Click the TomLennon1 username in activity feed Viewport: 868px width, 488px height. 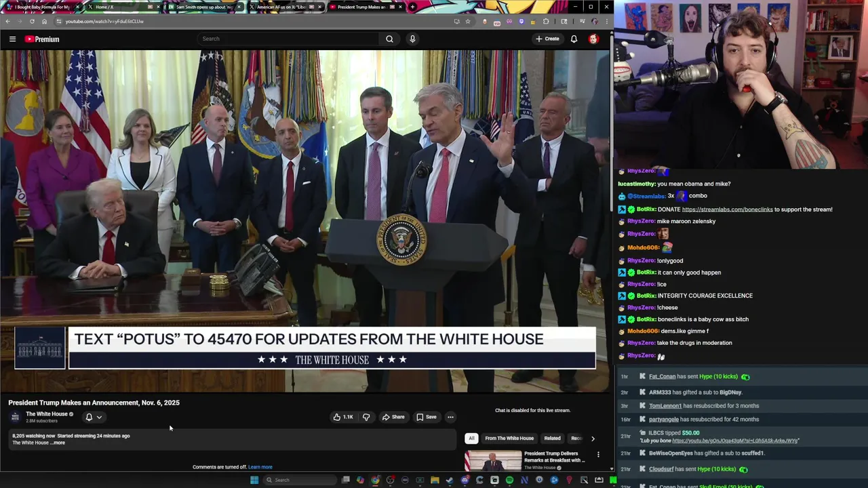click(x=665, y=406)
